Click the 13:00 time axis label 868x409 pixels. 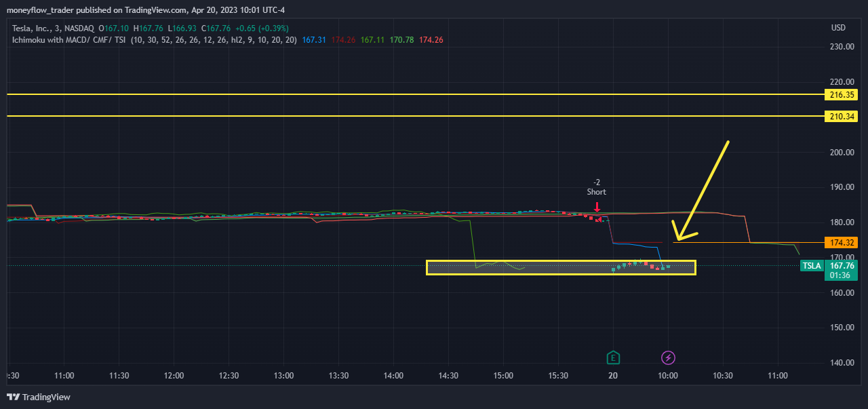pyautogui.click(x=283, y=376)
